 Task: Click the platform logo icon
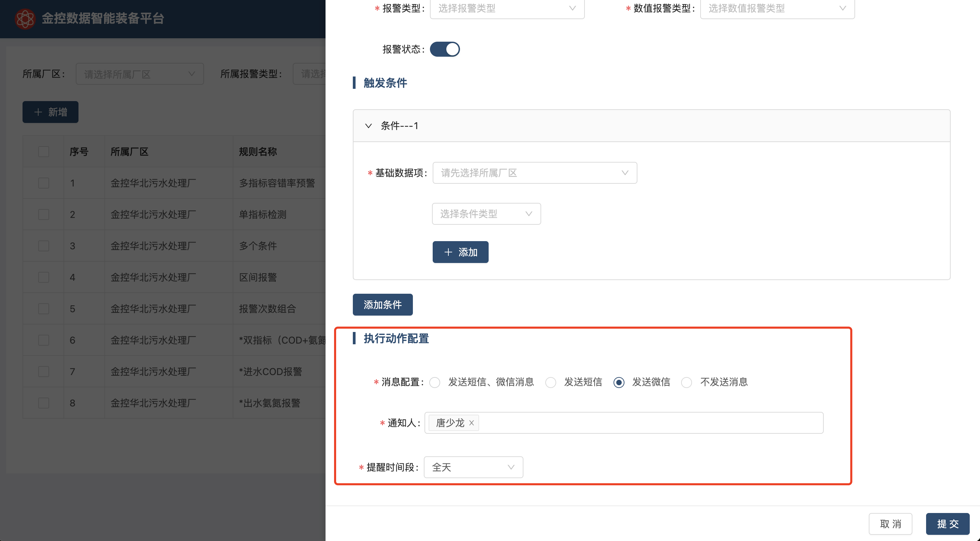pyautogui.click(x=25, y=19)
